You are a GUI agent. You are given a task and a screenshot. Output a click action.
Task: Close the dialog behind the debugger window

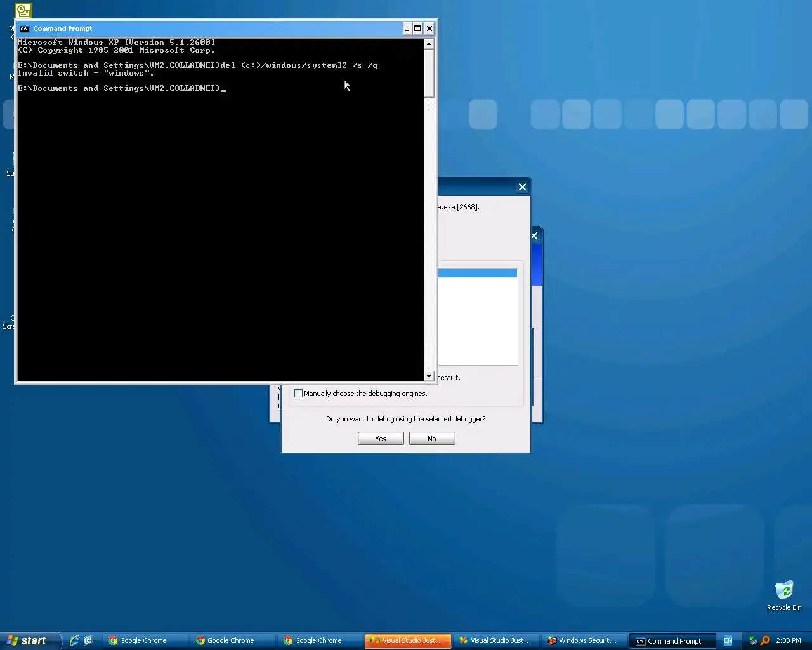point(535,236)
